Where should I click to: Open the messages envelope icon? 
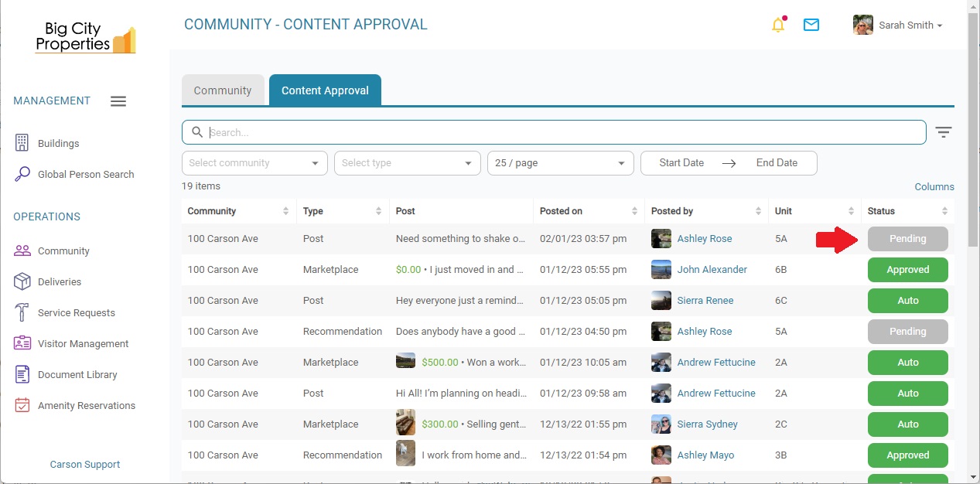coord(811,24)
